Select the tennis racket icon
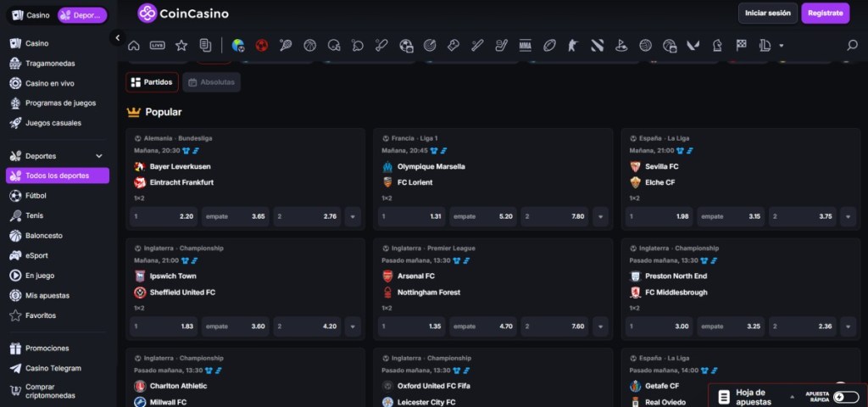Image resolution: width=868 pixels, height=407 pixels. [x=286, y=46]
